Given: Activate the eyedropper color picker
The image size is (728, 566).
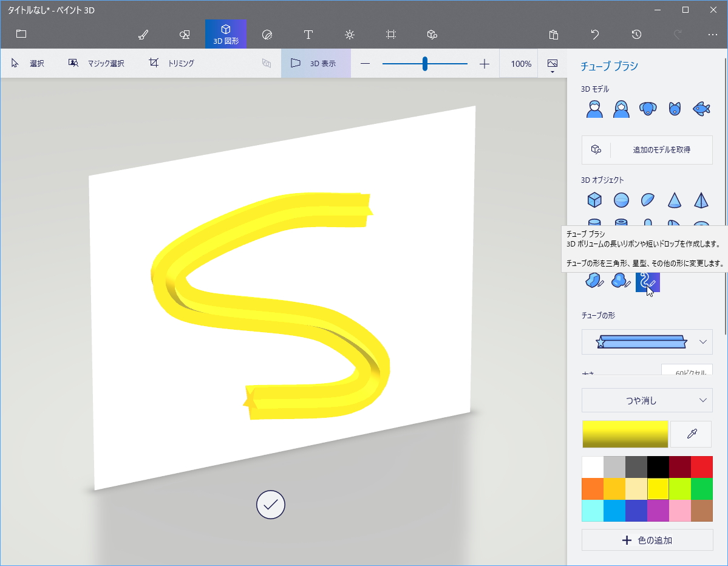Looking at the screenshot, I should (x=692, y=434).
